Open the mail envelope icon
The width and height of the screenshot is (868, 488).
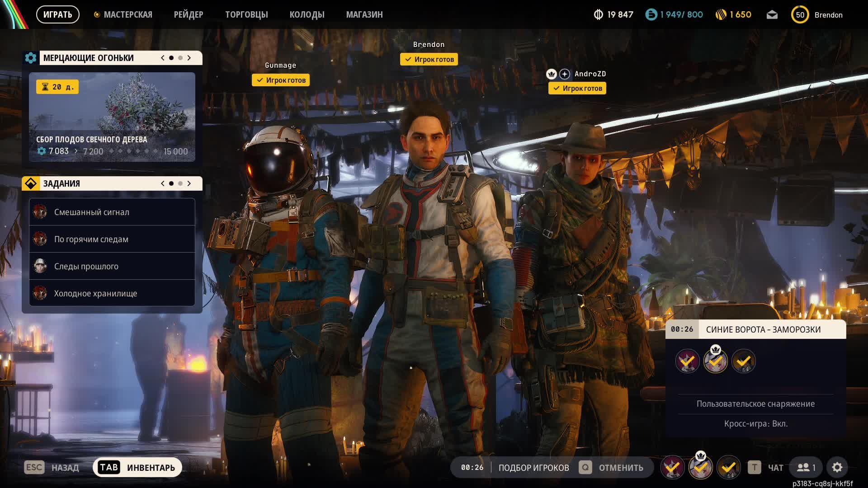point(772,15)
